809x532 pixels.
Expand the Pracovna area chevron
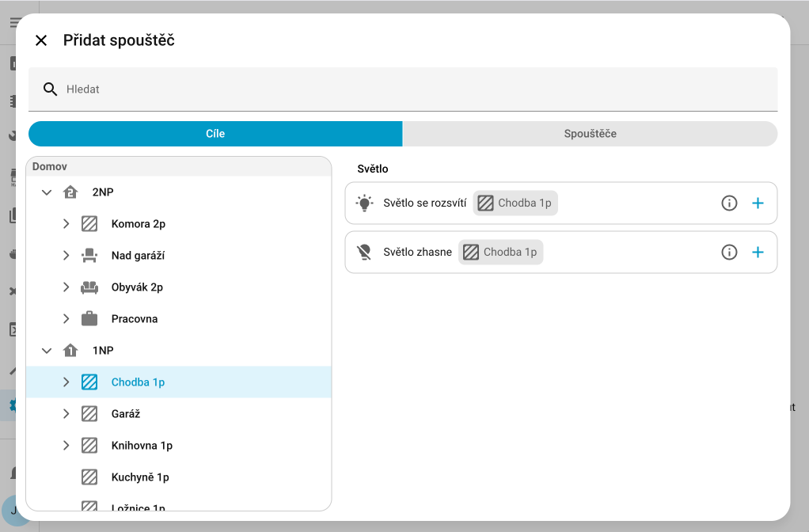point(66,319)
